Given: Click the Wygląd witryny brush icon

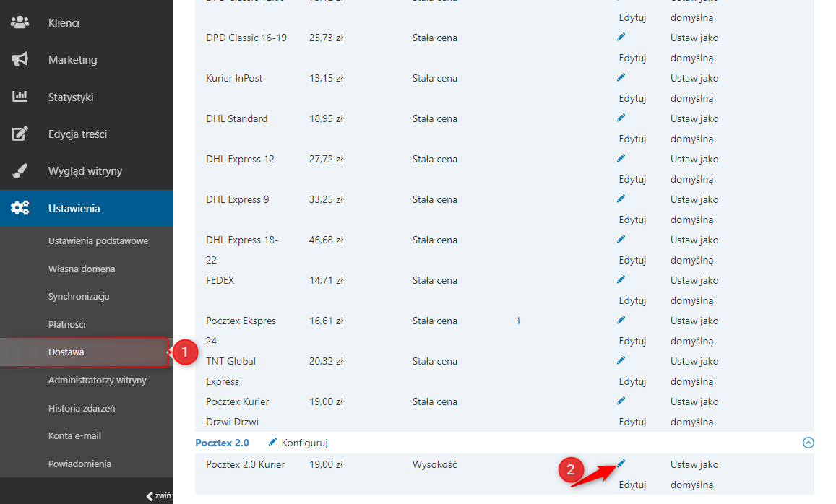Looking at the screenshot, I should (20, 171).
